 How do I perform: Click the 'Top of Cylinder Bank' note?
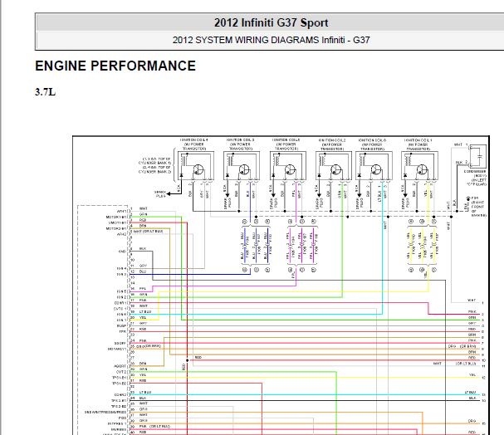(x=154, y=165)
